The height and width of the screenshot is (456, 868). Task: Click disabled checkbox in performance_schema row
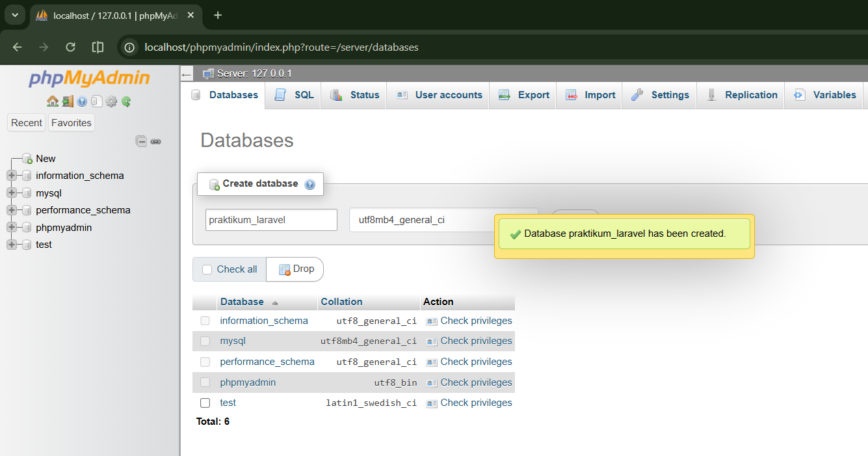coord(205,362)
